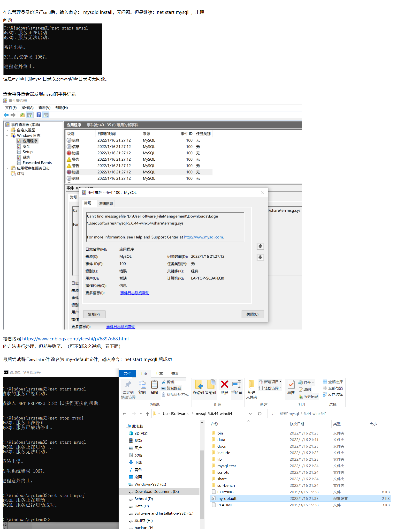Switch to the 详细信息 tab in event properties
404x532 pixels.
(x=106, y=204)
